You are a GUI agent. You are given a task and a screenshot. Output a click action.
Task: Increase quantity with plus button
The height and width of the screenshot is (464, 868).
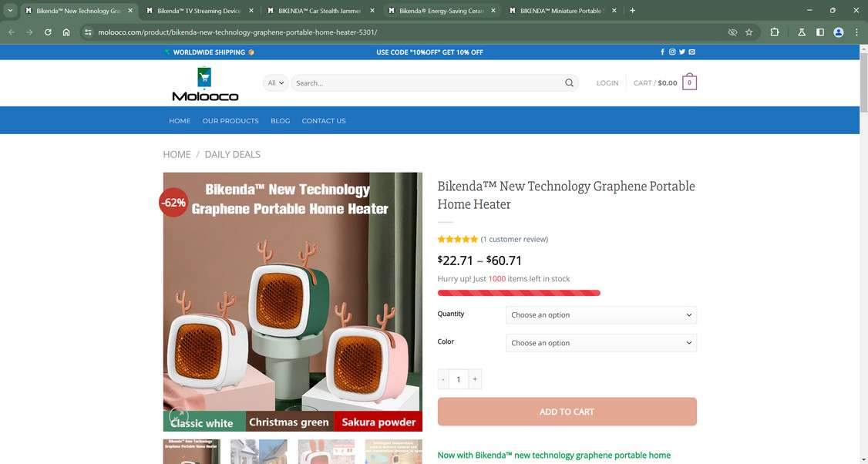(x=475, y=379)
